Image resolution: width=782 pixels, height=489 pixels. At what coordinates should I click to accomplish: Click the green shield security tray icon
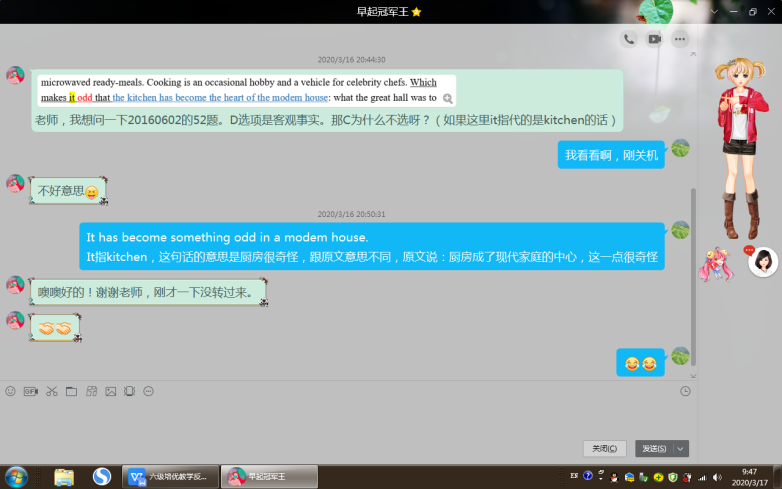click(x=673, y=478)
